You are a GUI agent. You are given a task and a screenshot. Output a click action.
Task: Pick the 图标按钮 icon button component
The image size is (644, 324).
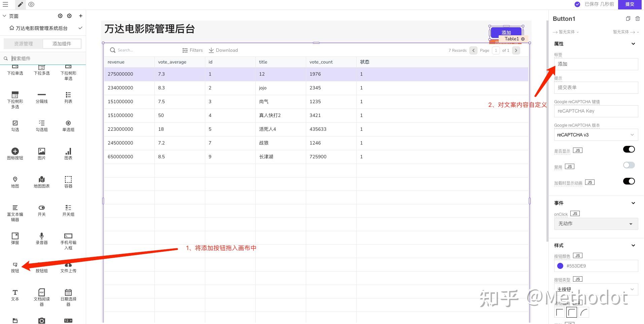click(x=15, y=154)
